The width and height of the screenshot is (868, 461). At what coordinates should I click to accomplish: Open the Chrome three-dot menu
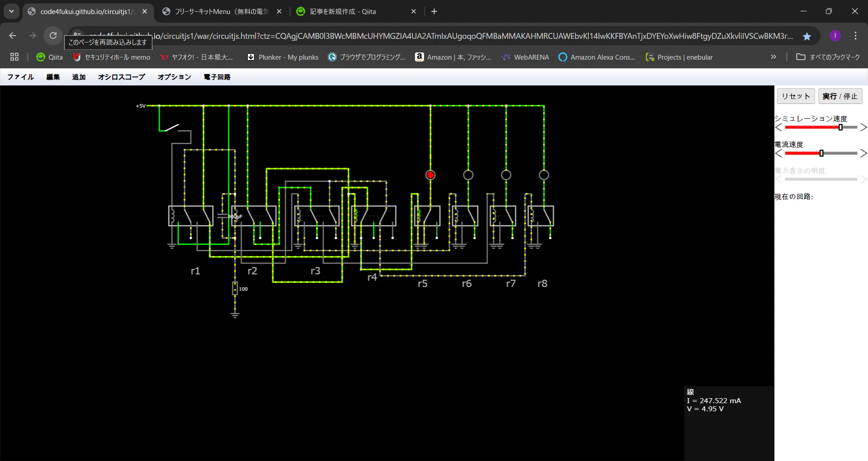tap(855, 35)
